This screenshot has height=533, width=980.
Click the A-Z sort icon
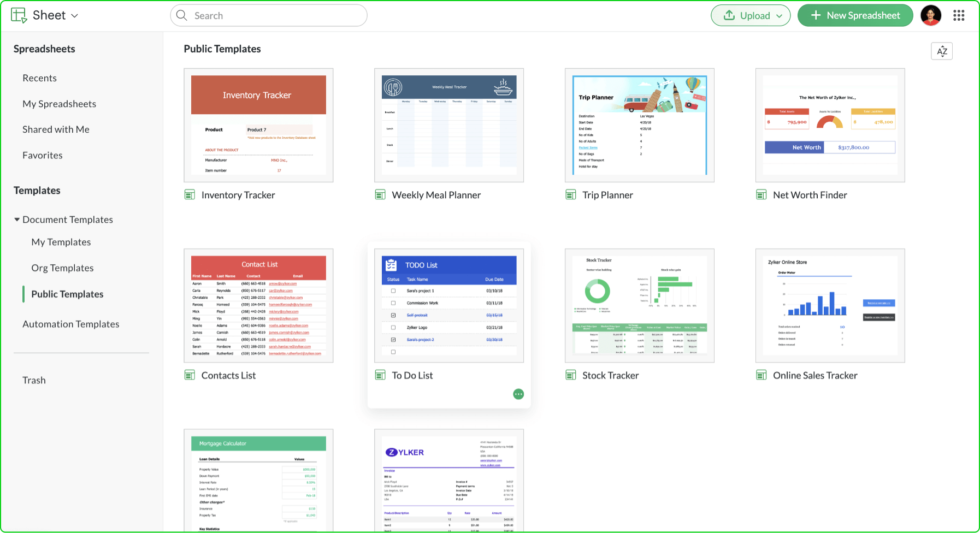click(x=942, y=51)
